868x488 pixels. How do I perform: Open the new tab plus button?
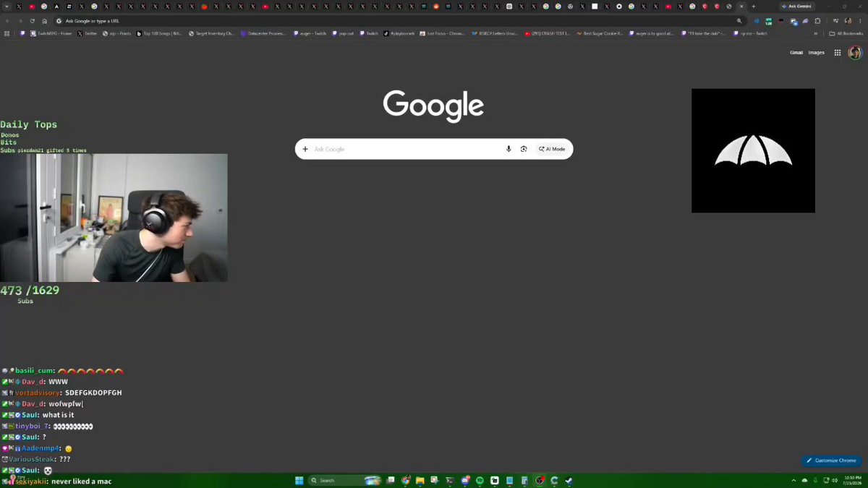click(753, 7)
